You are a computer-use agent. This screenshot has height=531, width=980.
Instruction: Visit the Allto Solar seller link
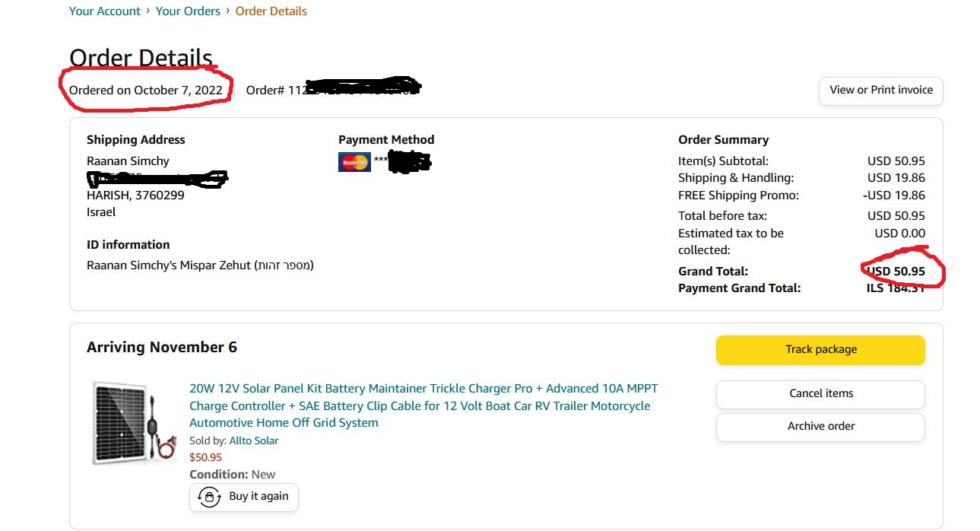tap(254, 441)
